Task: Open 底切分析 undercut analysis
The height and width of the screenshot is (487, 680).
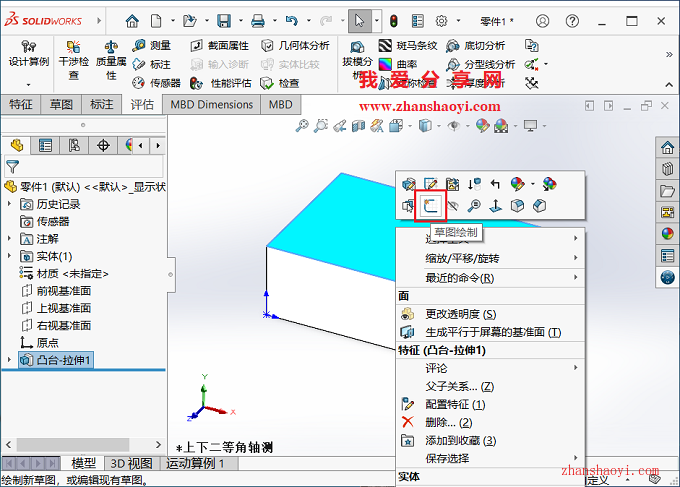Action: [476, 46]
